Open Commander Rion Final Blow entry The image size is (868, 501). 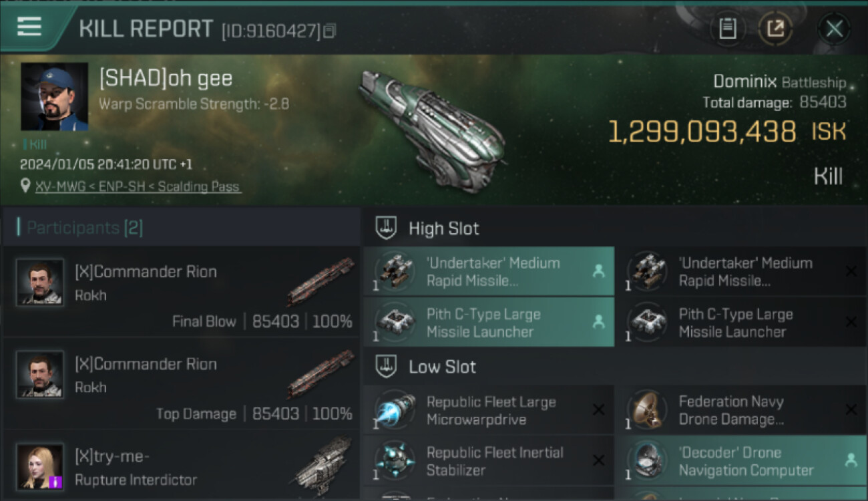182,293
